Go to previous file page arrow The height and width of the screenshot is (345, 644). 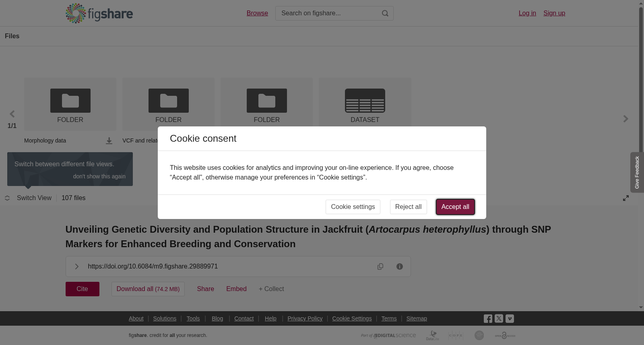[12, 114]
